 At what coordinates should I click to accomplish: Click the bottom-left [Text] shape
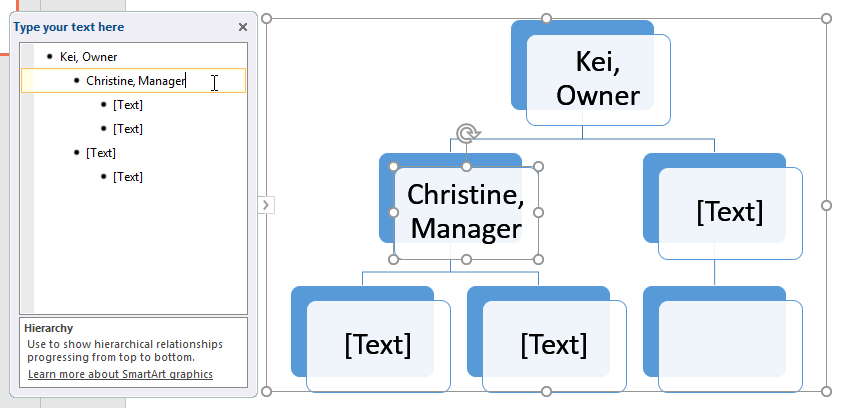tap(377, 344)
